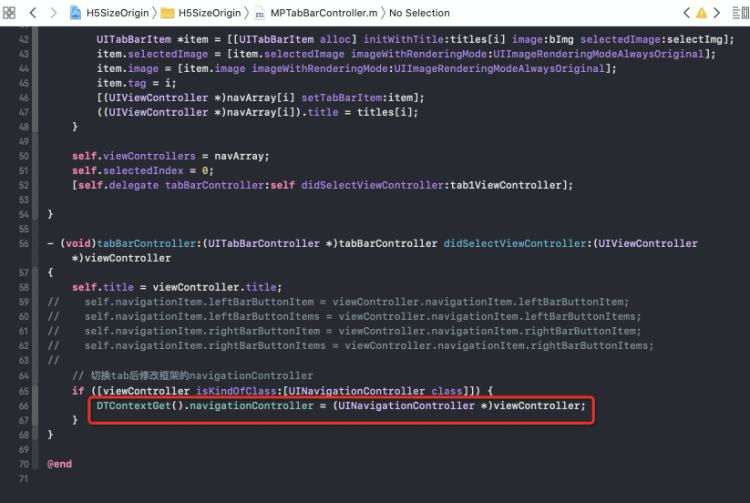Image resolution: width=750 pixels, height=503 pixels.
Task: Click the code folding ribbon beside line 44
Action: pos(35,68)
